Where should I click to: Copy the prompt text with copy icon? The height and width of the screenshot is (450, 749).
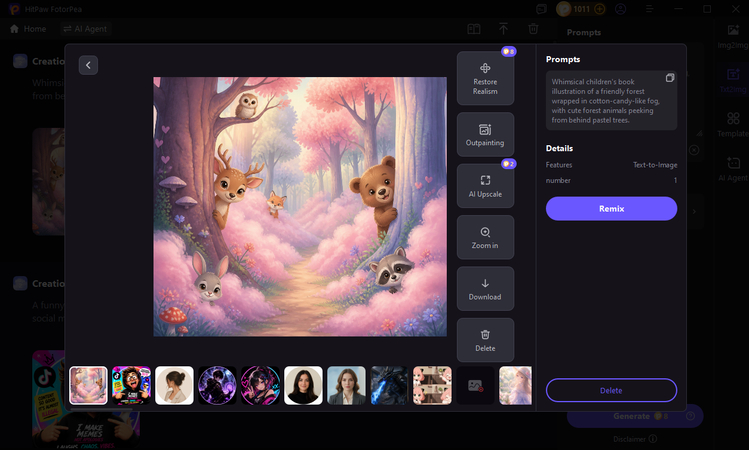pos(670,78)
